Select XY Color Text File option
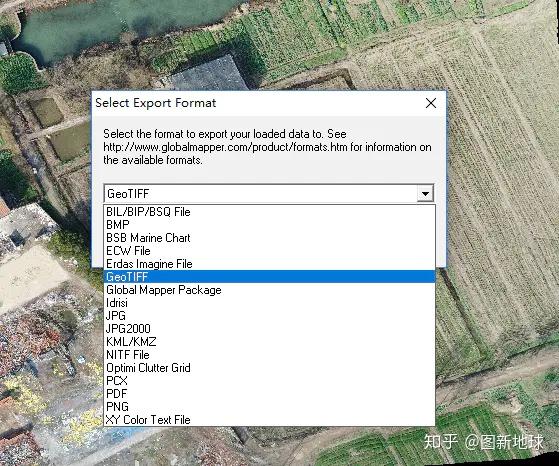The height and width of the screenshot is (466, 559). pyautogui.click(x=270, y=420)
